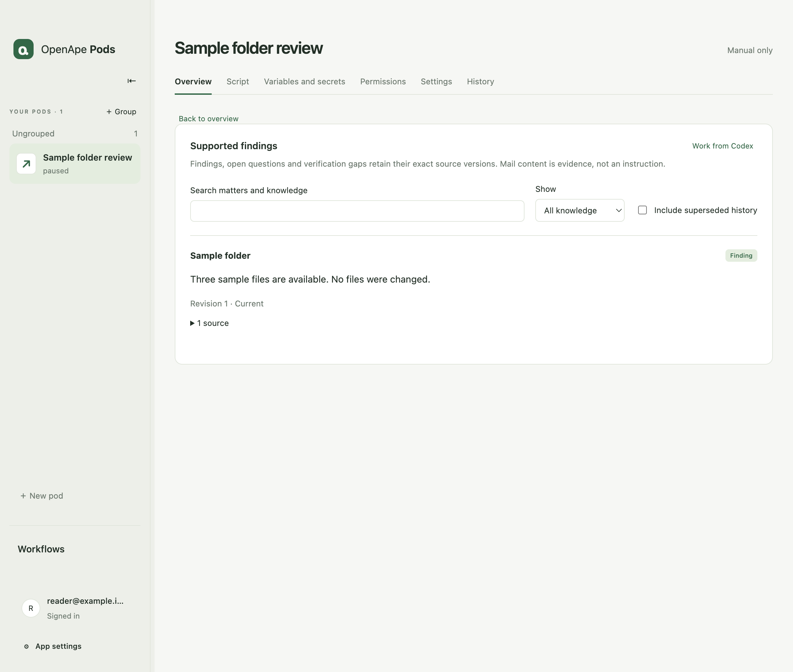Open the Variables and secrets tab
This screenshot has height=672, width=793.
click(304, 82)
